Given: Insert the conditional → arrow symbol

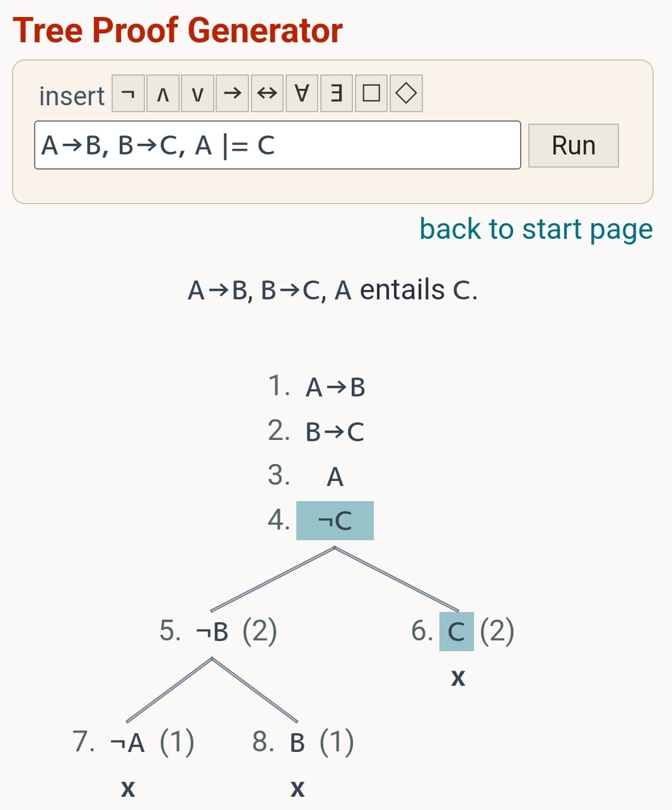Looking at the screenshot, I should coord(233,93).
